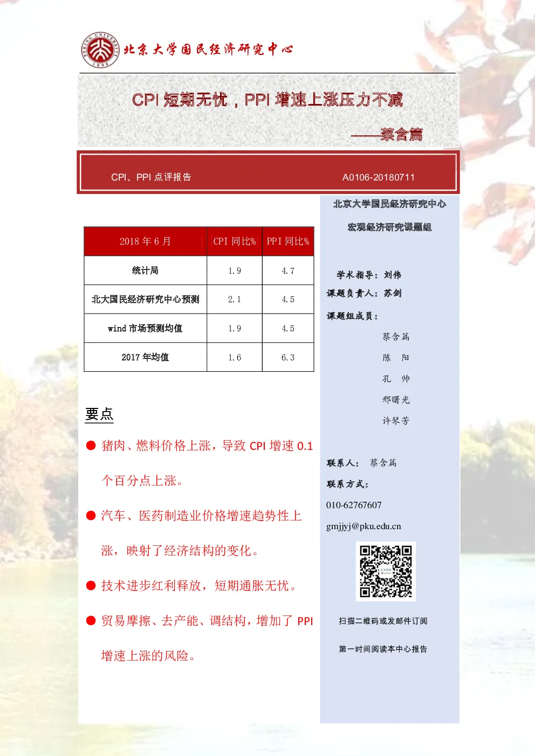Click the 要点 section heading

pyautogui.click(x=99, y=414)
